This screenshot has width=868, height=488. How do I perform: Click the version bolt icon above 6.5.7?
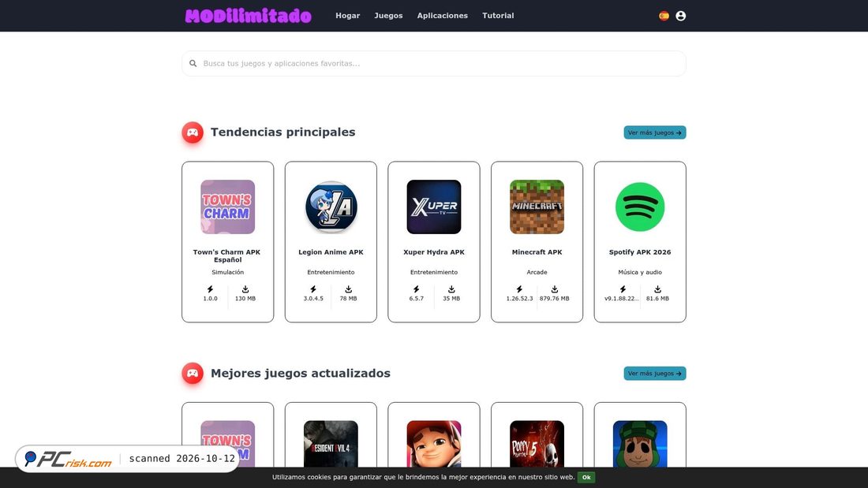(x=417, y=289)
